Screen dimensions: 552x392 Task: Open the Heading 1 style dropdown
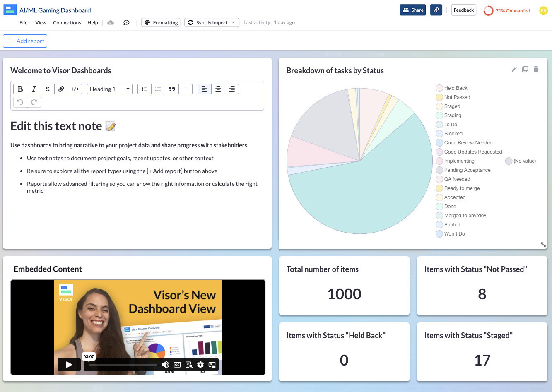(x=109, y=89)
